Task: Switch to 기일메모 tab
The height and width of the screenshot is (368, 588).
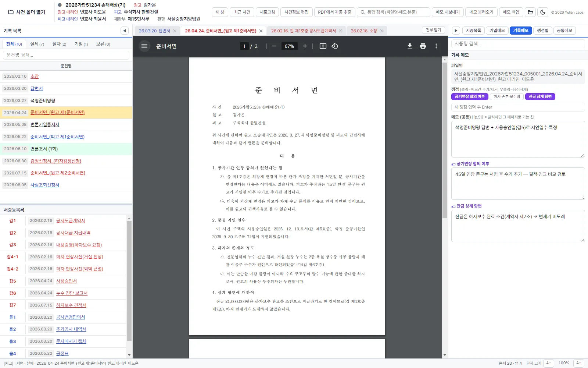Action: click(x=497, y=31)
